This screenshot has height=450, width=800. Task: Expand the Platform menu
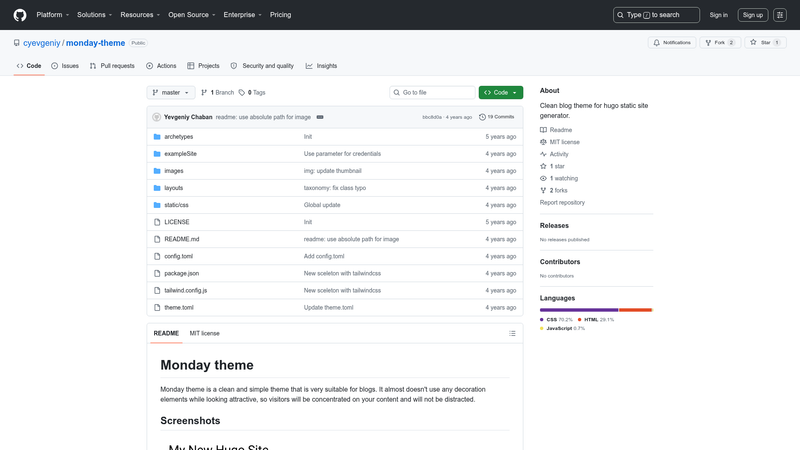(x=53, y=15)
